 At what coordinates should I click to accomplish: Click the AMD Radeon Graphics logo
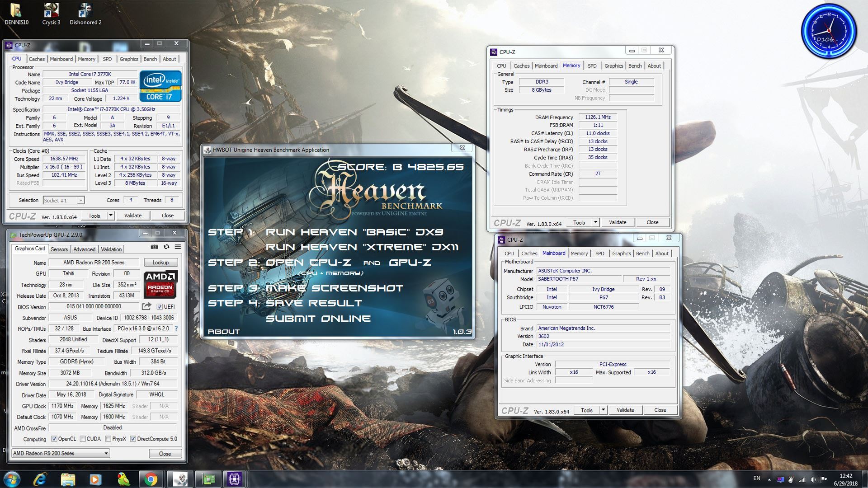pyautogui.click(x=160, y=283)
